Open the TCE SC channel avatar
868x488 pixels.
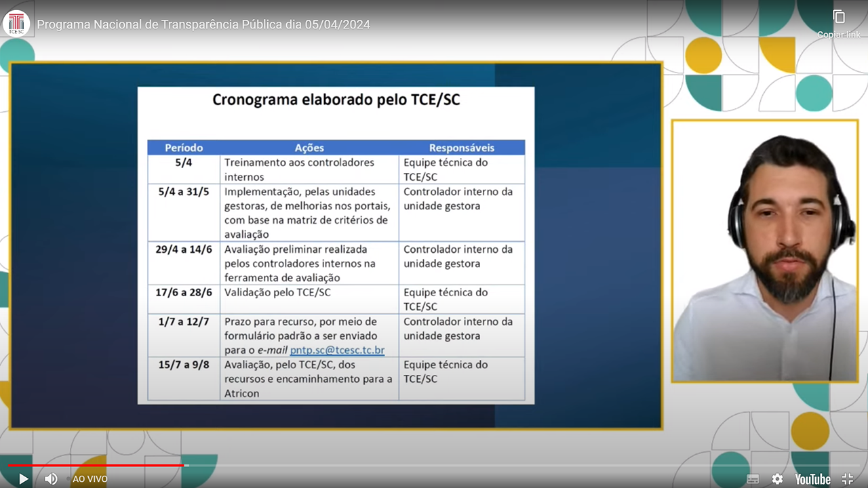click(x=16, y=24)
